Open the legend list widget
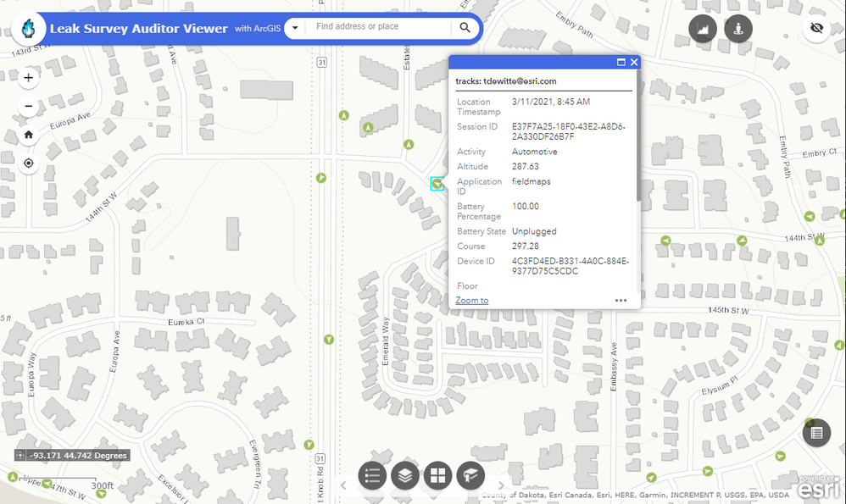The image size is (846, 504). (x=372, y=475)
